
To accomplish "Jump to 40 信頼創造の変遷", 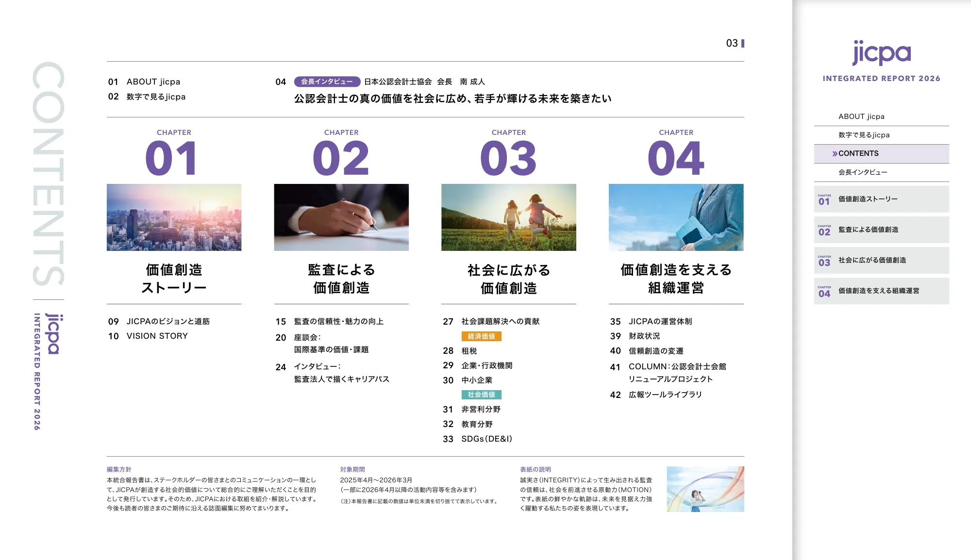I will tap(647, 350).
